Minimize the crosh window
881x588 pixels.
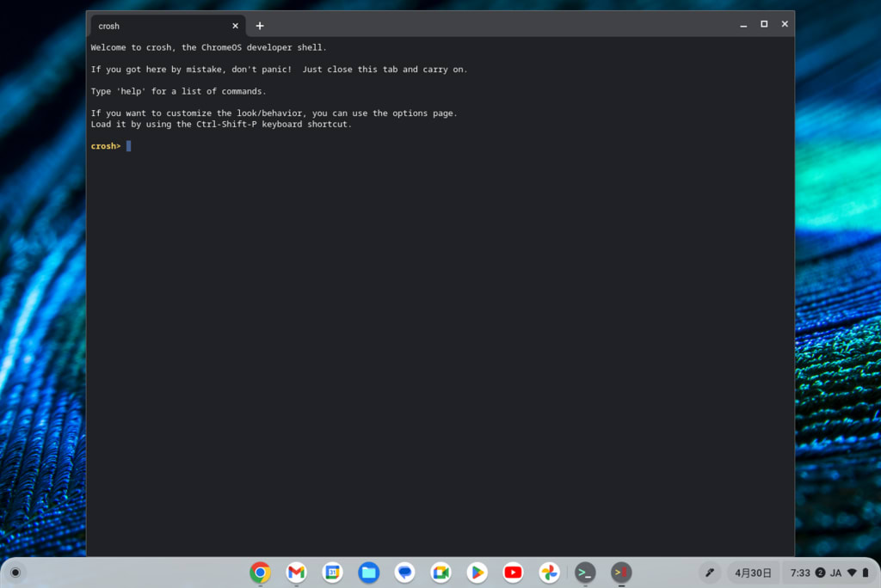[743, 24]
